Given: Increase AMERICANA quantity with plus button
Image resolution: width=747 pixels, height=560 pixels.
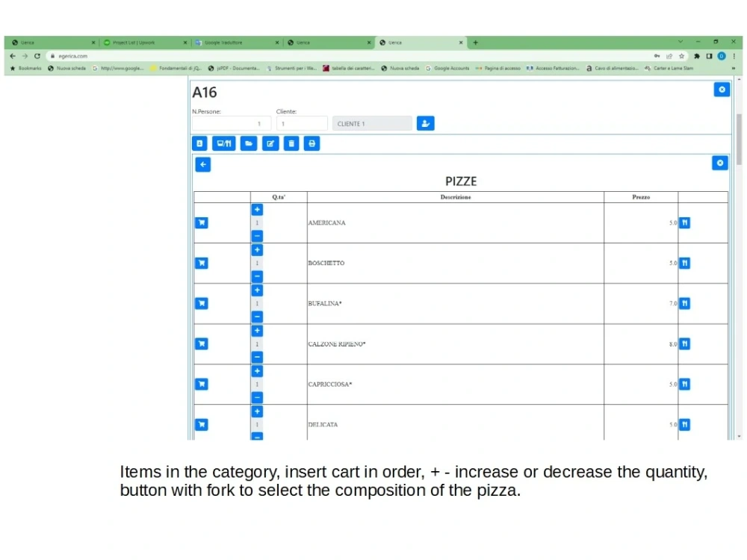Looking at the screenshot, I should point(257,210).
